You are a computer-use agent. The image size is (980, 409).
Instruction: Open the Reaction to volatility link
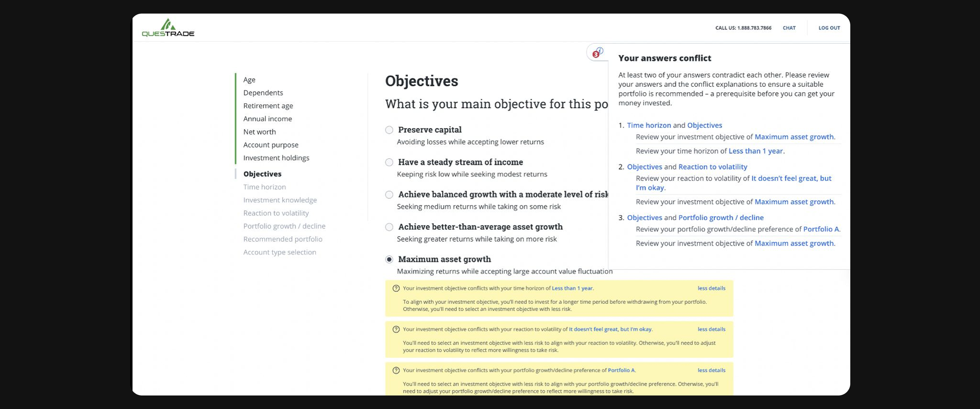[713, 167]
